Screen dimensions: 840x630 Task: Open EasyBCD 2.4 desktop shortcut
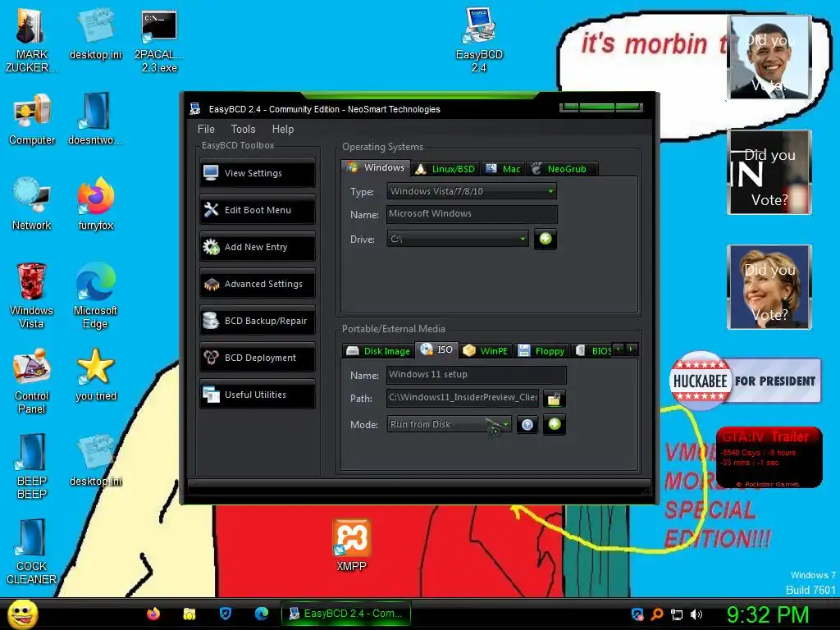click(x=479, y=40)
